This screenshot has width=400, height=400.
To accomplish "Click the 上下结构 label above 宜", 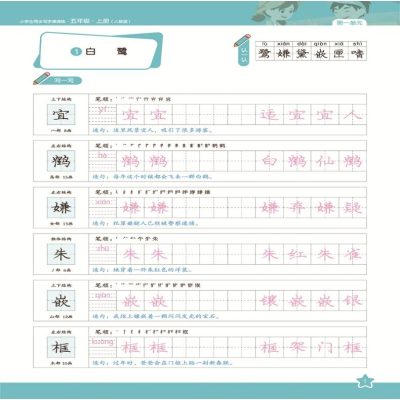I will tap(61, 99).
